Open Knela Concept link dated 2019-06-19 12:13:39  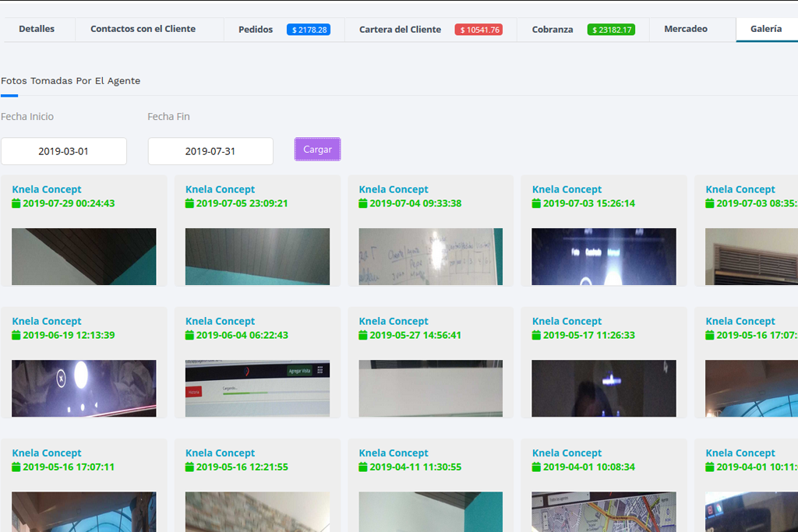click(x=47, y=321)
